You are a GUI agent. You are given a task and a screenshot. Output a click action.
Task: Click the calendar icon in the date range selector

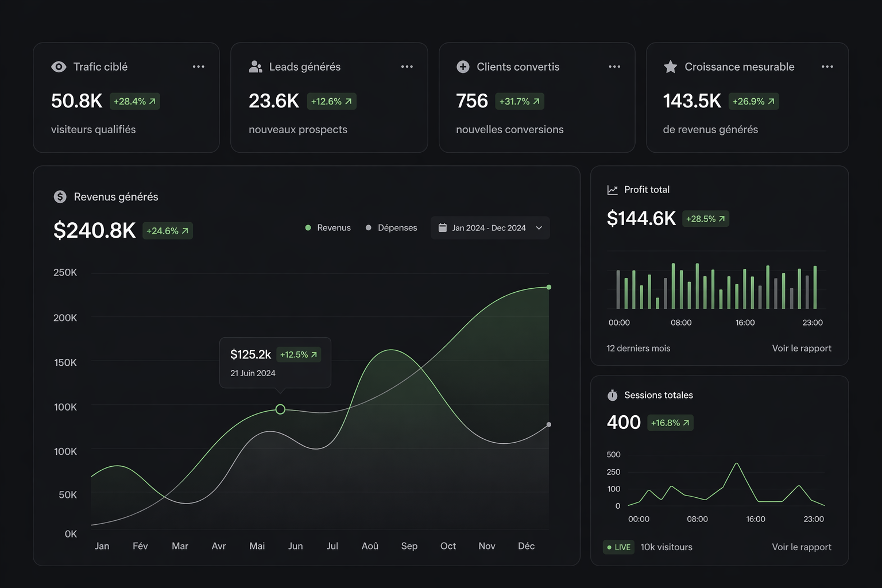(443, 228)
